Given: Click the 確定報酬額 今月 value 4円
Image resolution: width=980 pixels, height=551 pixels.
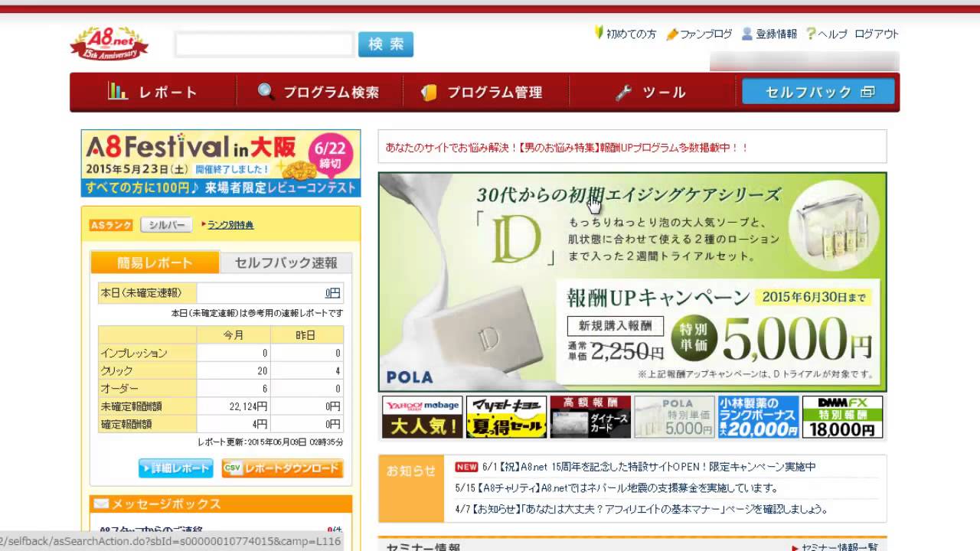Looking at the screenshot, I should pos(261,424).
